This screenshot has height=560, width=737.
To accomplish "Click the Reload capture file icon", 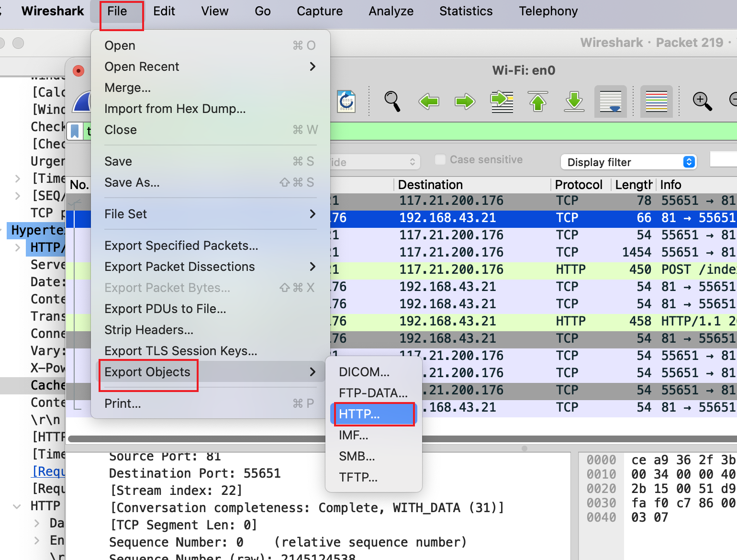I will (346, 101).
